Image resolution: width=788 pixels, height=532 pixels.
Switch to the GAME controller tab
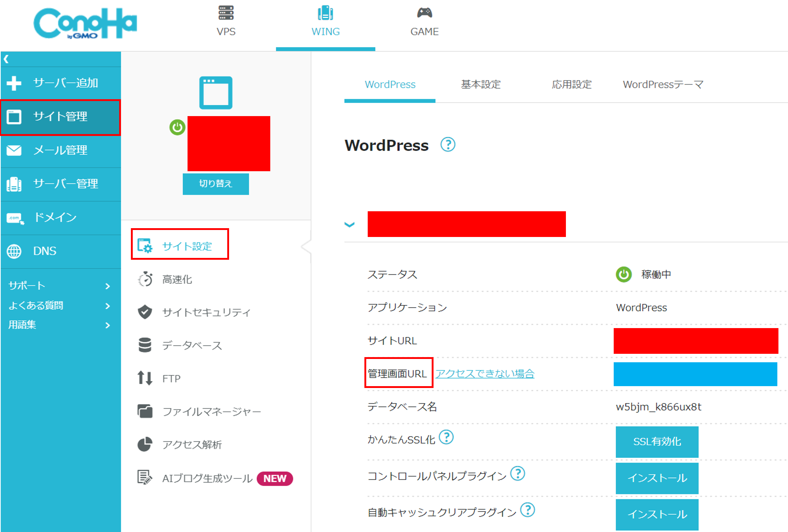click(x=424, y=13)
